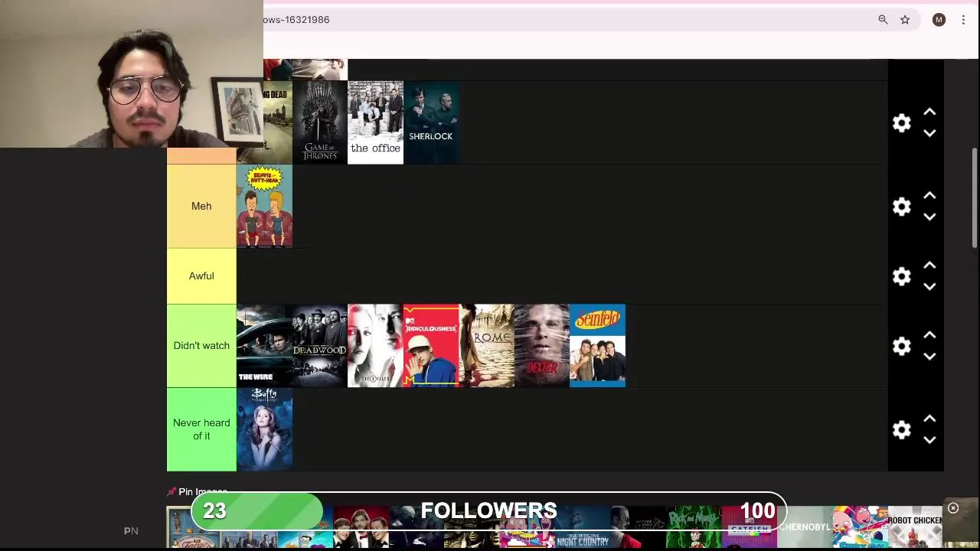Image resolution: width=980 pixels, height=551 pixels.
Task: Open settings gear for the Meh tier
Action: tap(902, 207)
